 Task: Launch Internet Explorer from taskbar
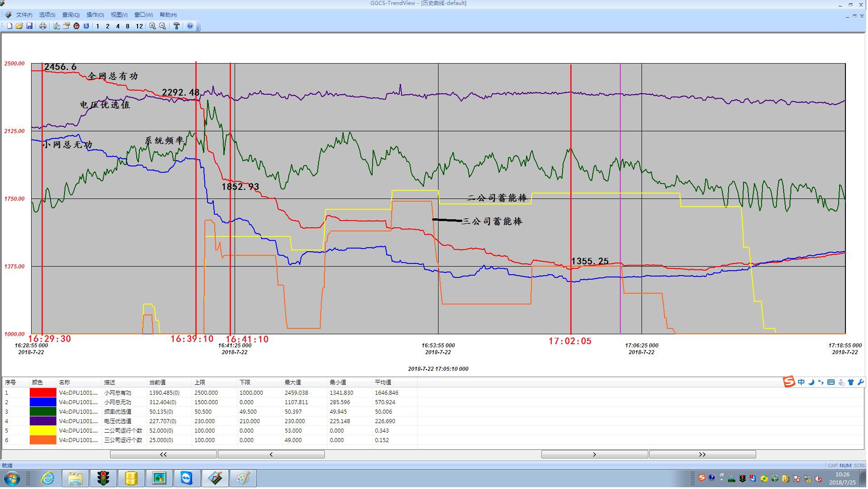pyautogui.click(x=47, y=478)
